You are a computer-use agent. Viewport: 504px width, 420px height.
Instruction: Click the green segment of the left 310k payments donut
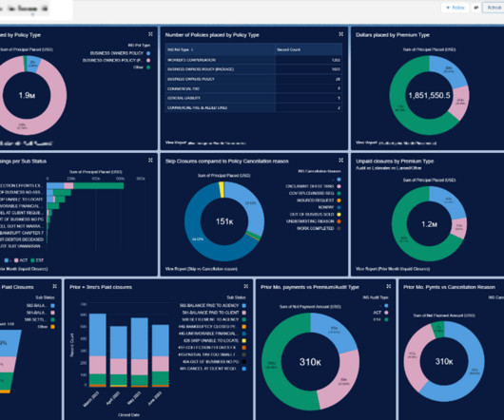pos(272,363)
